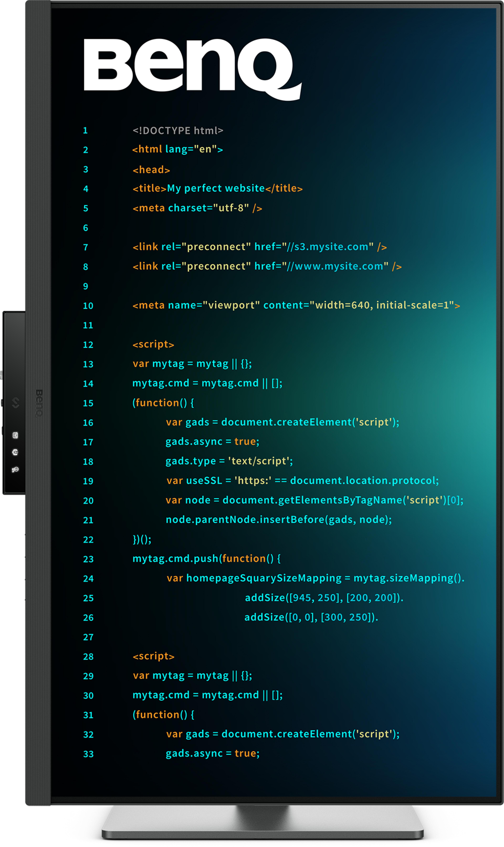Screen dimensions: 504x847
Task: Click the first <script> tag on line 12
Action: click(x=153, y=344)
